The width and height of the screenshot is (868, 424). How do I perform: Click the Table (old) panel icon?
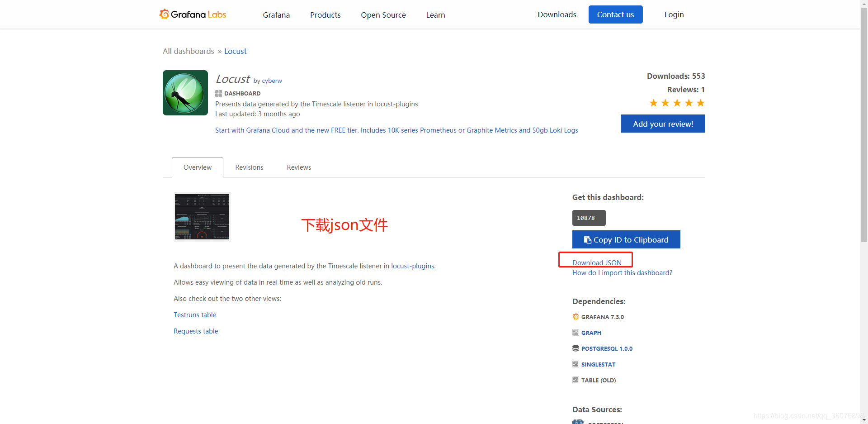pyautogui.click(x=576, y=380)
